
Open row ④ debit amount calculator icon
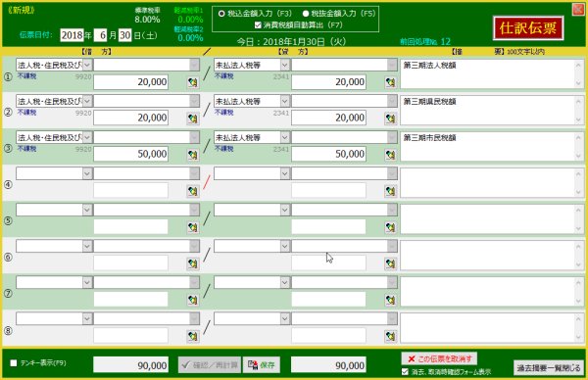193,191
